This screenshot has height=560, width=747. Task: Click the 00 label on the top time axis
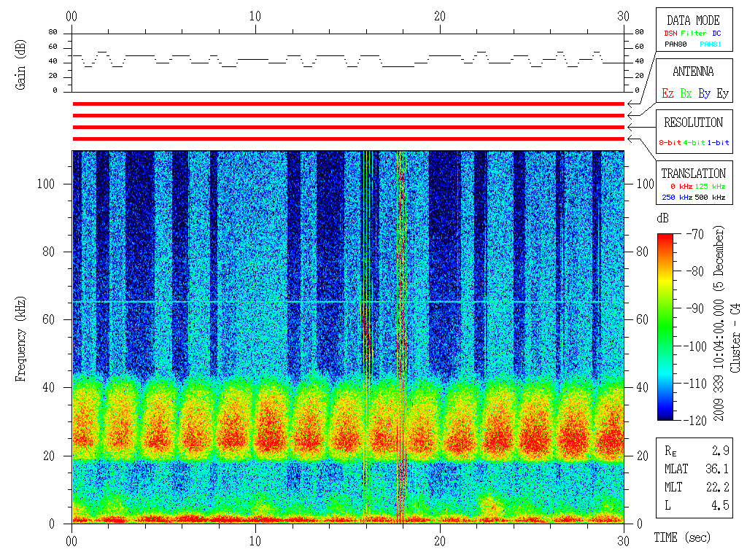pyautogui.click(x=71, y=17)
